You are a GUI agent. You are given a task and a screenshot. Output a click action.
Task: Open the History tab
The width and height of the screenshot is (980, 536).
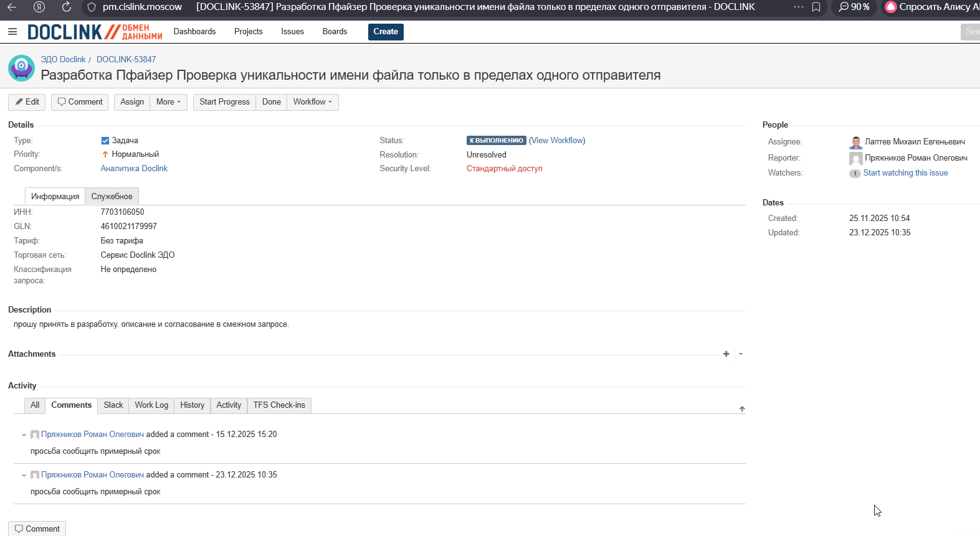[x=192, y=405]
